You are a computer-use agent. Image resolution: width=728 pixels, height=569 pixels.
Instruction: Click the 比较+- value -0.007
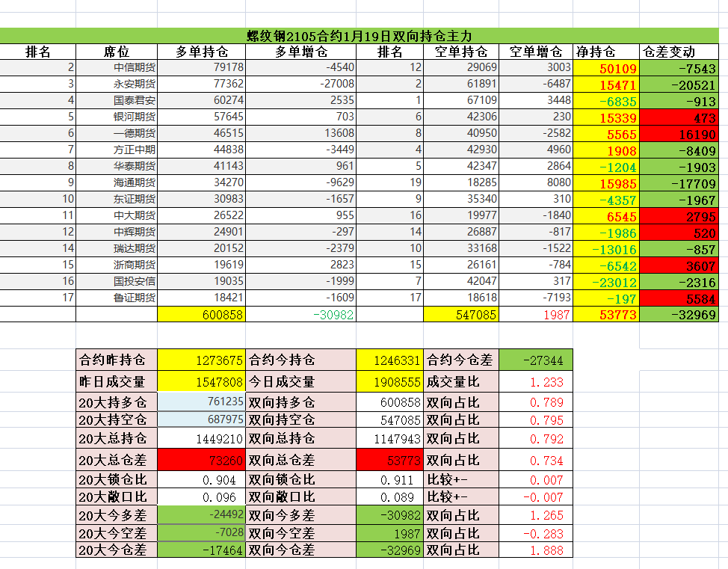[x=536, y=497]
